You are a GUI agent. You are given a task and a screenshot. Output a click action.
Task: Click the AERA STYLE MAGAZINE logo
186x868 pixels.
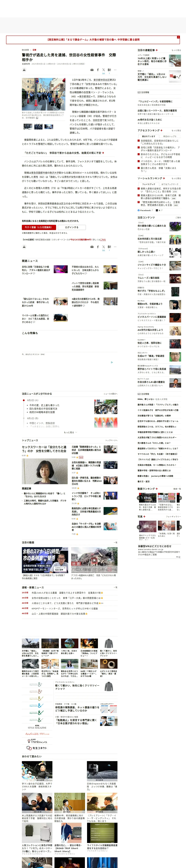37,727
